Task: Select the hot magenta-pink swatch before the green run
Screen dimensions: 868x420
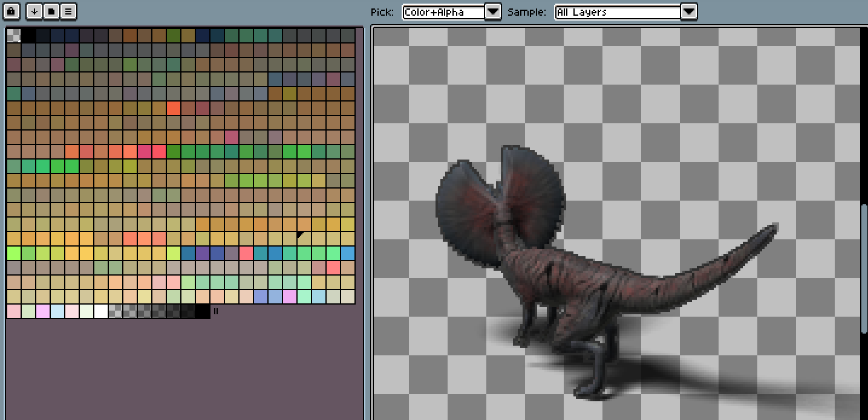Action: [x=144, y=152]
